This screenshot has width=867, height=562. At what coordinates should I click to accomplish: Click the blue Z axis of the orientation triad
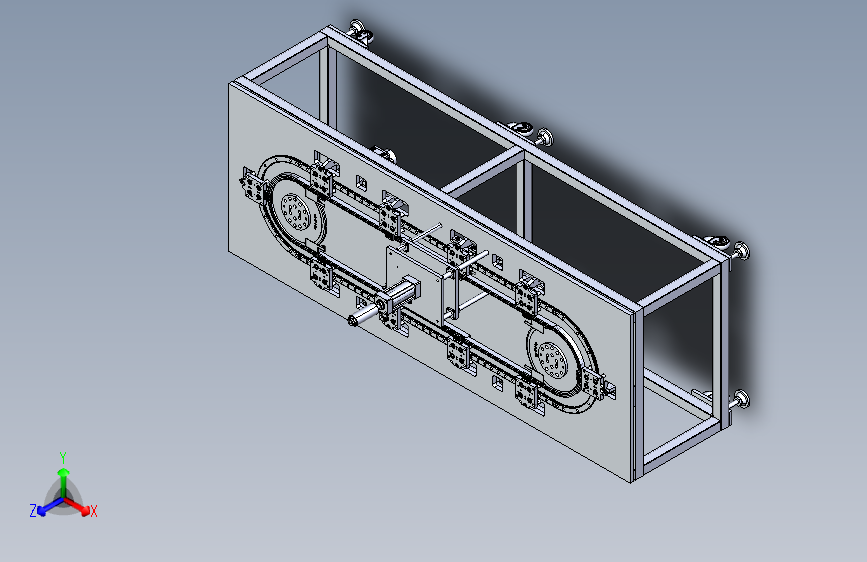tap(50, 507)
